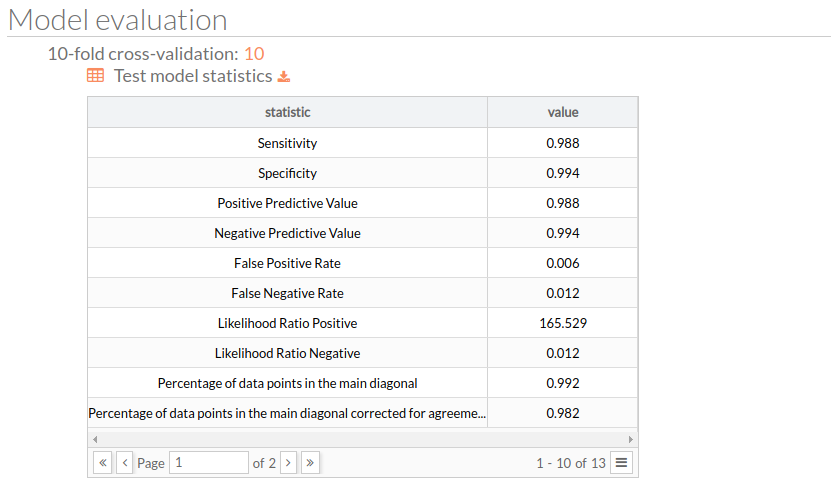This screenshot has height=501, width=831.
Task: Click the truncated corrected for agreement row
Action: [363, 414]
